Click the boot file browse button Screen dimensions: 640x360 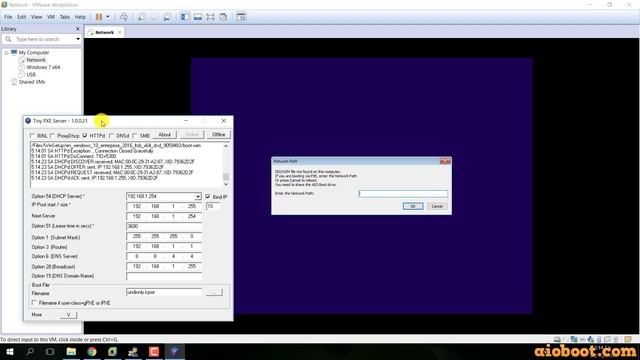click(214, 292)
